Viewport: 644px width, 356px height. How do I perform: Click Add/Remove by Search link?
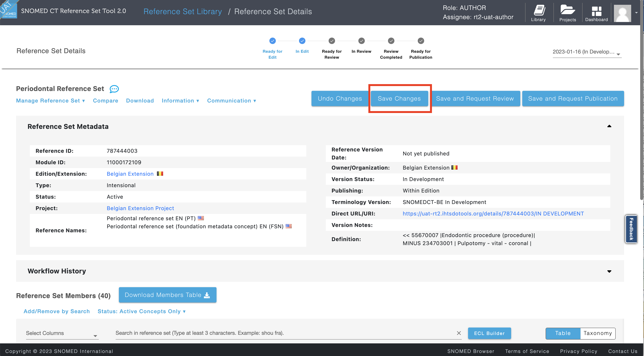(x=56, y=312)
